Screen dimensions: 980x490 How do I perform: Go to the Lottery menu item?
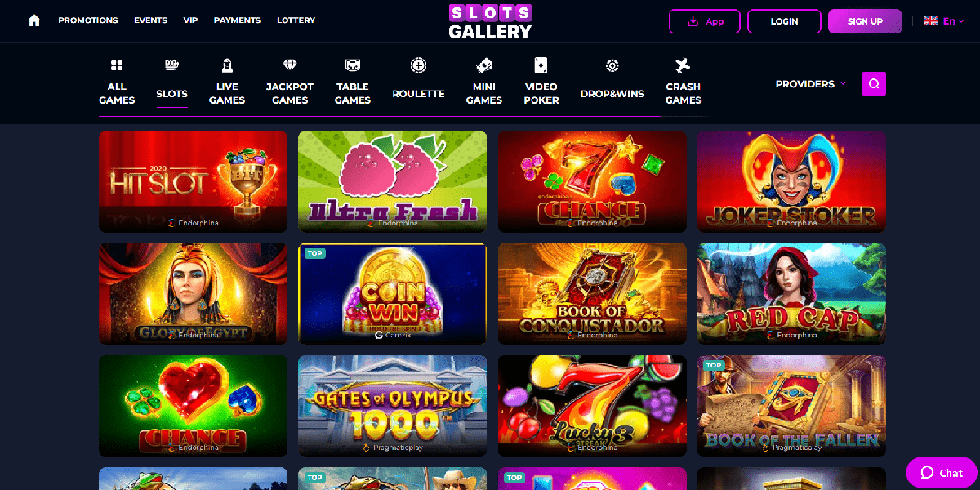(296, 20)
